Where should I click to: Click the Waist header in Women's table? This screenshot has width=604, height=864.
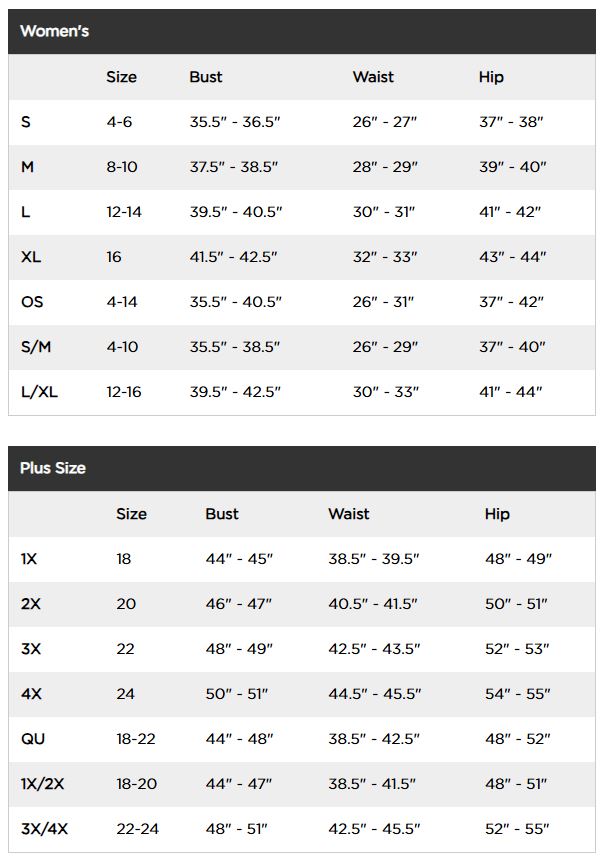[x=373, y=77]
